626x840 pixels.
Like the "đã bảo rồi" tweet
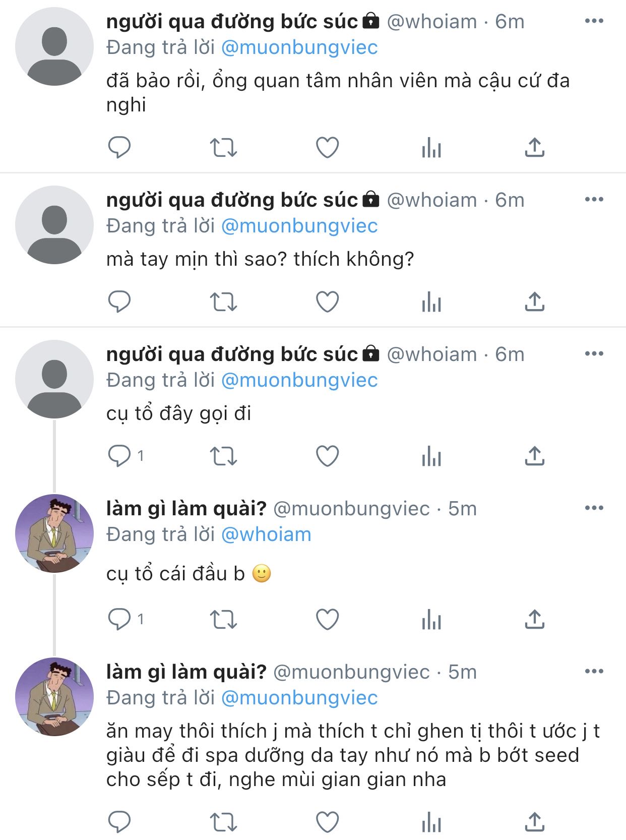point(327,148)
